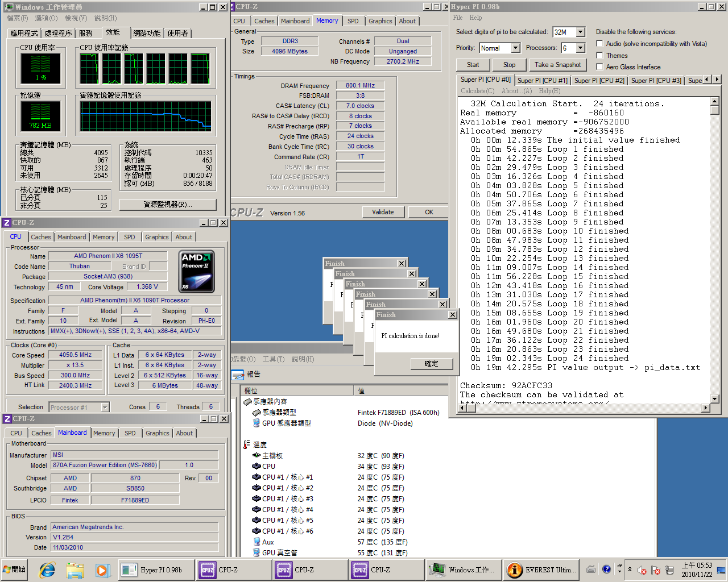Open Super PI [CPU #3] tab
Viewport: 728px width, 582px height.
click(x=656, y=81)
